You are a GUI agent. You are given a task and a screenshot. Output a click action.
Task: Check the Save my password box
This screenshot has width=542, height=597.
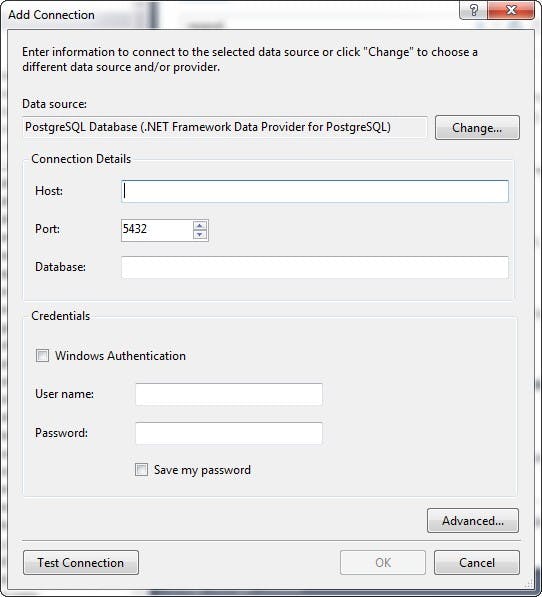coord(141,469)
